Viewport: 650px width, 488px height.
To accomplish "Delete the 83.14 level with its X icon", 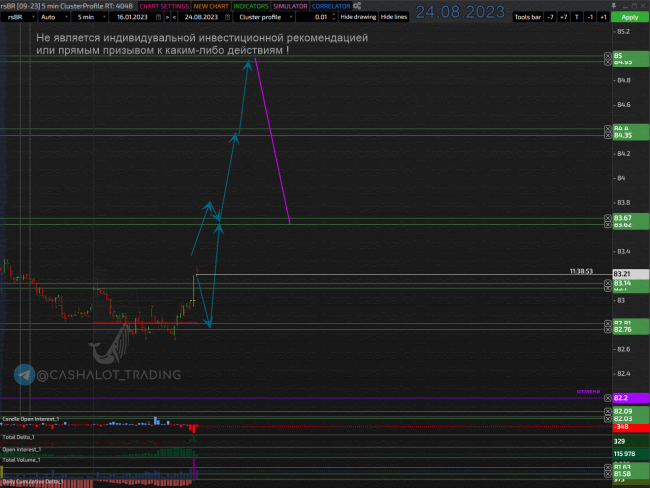I will coord(607,284).
